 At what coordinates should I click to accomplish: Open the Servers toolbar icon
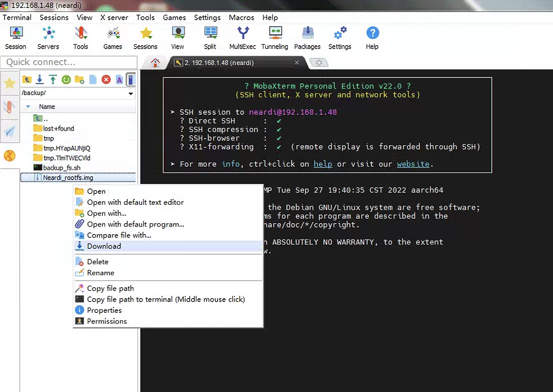(48, 38)
